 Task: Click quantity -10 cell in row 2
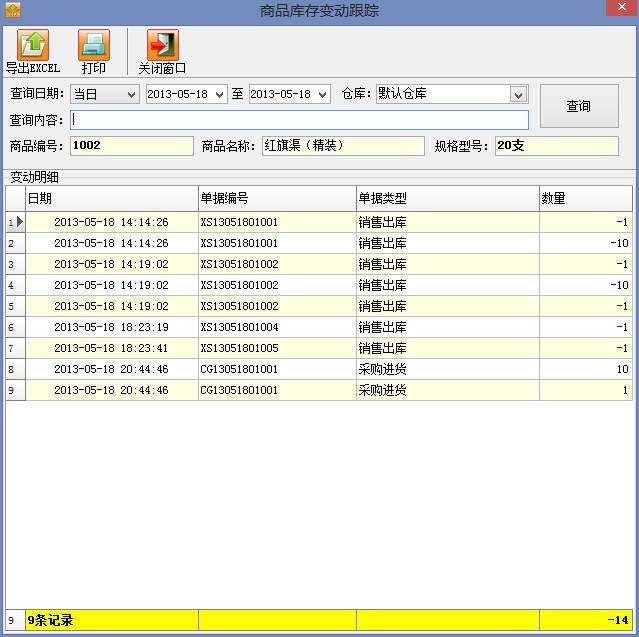pos(586,243)
